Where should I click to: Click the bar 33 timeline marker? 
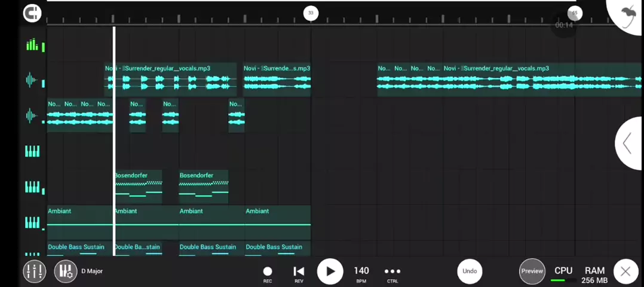click(311, 13)
